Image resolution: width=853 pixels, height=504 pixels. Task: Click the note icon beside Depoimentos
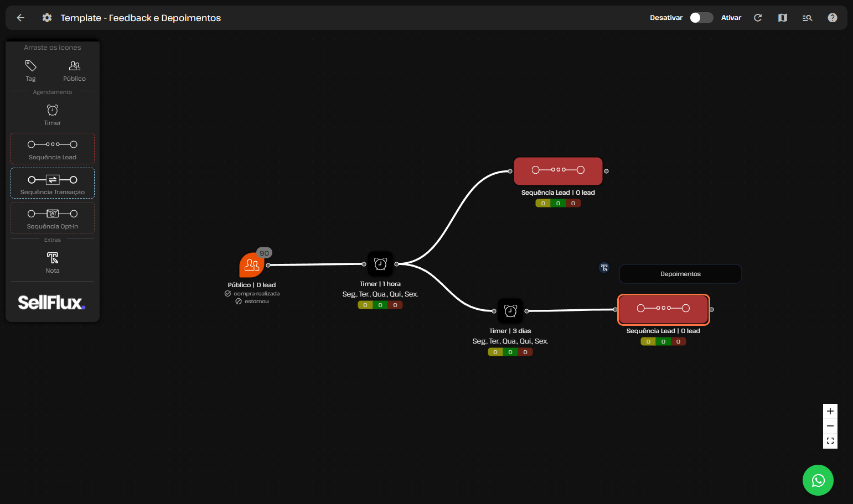604,268
